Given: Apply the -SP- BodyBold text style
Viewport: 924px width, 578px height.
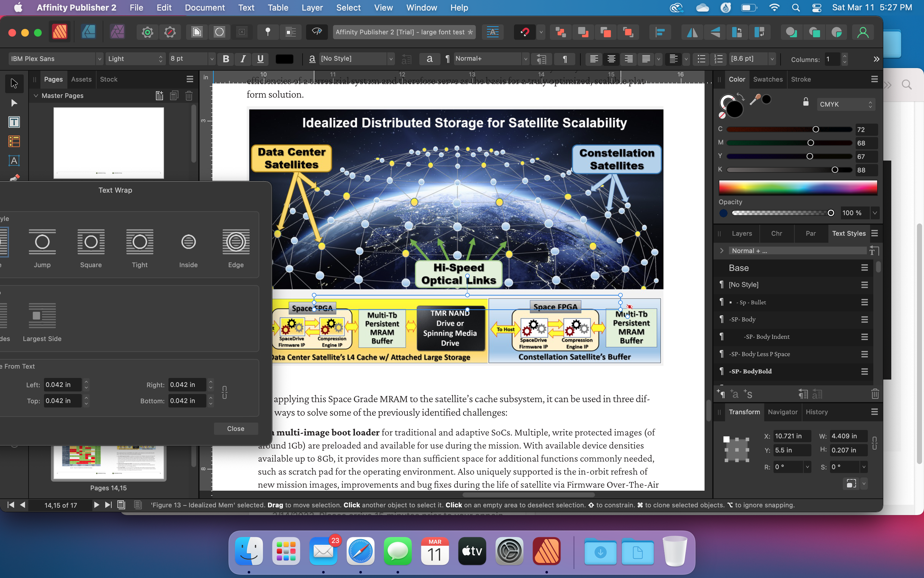Looking at the screenshot, I should click(x=793, y=371).
